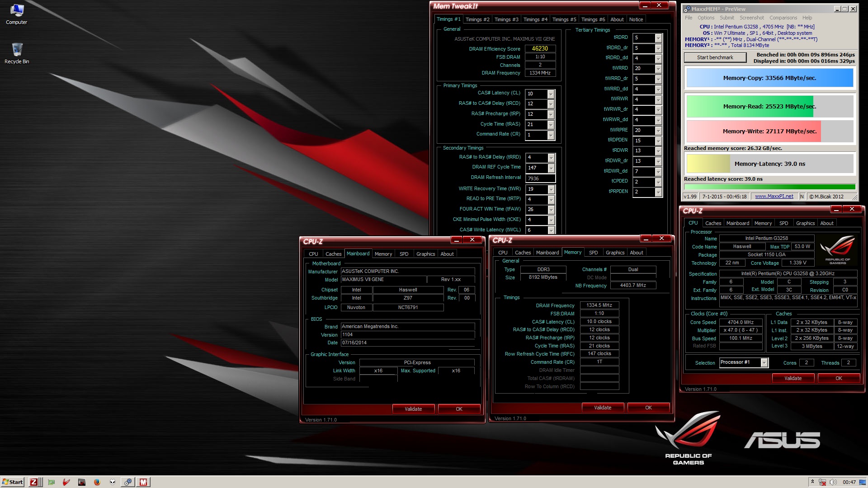The width and height of the screenshot is (868, 488).
Task: Expand the DRAM REF Cycle Time dropdown
Action: point(551,168)
